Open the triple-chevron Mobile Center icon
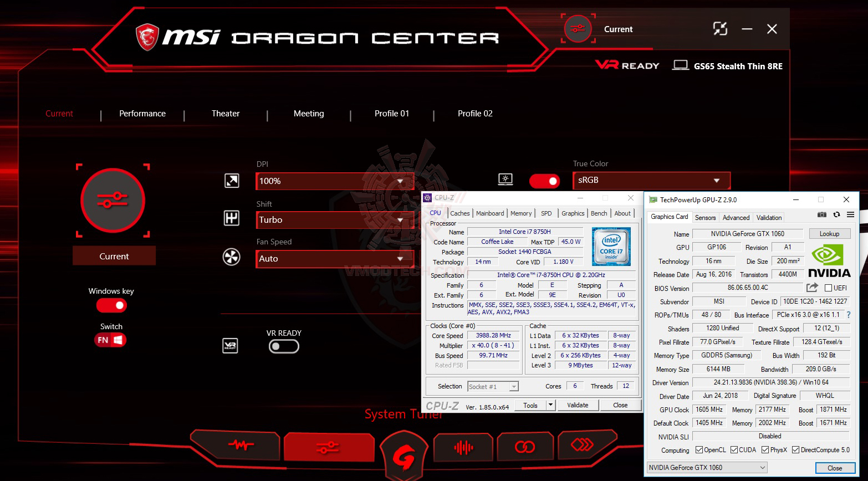 point(587,446)
